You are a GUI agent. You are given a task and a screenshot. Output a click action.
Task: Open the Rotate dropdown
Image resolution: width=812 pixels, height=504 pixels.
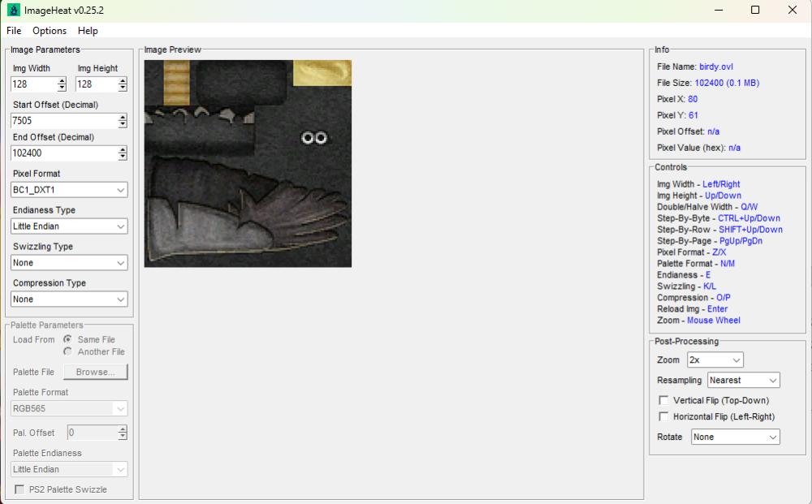point(736,437)
